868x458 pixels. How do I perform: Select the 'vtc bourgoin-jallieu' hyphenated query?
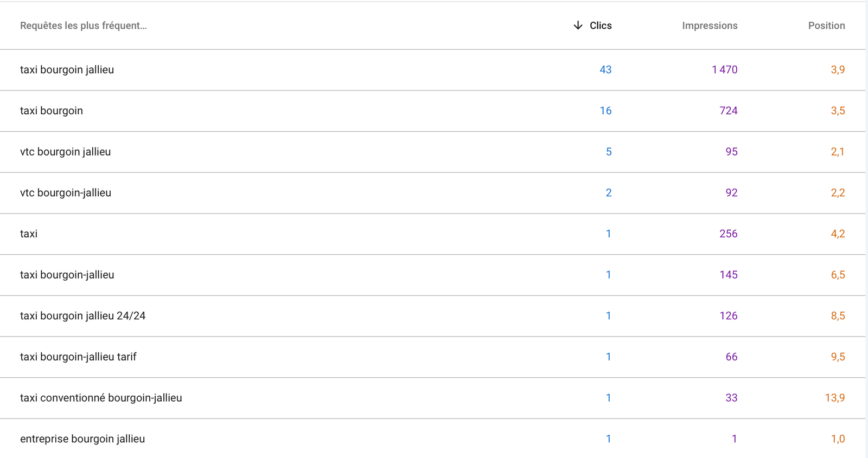[66, 193]
